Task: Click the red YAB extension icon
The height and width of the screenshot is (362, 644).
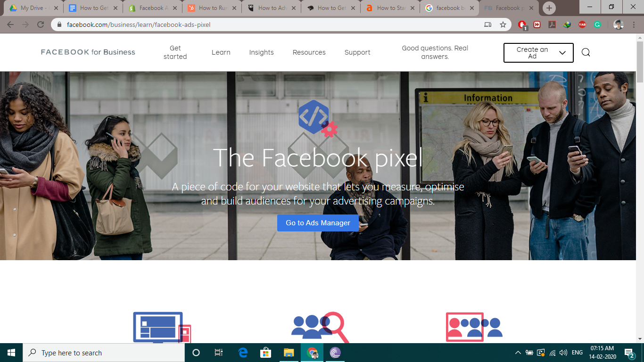Action: pos(582,25)
